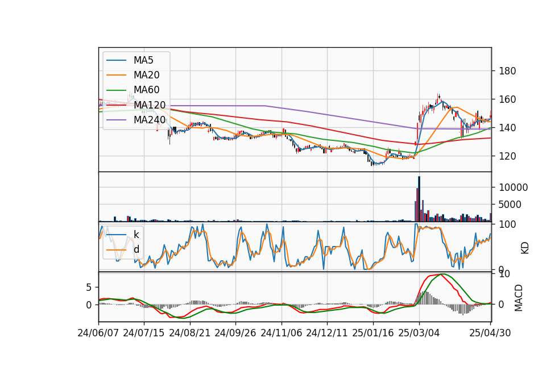Click the 5 tick on MACD left axis
Screen dimensions: 546x392
[89, 287]
